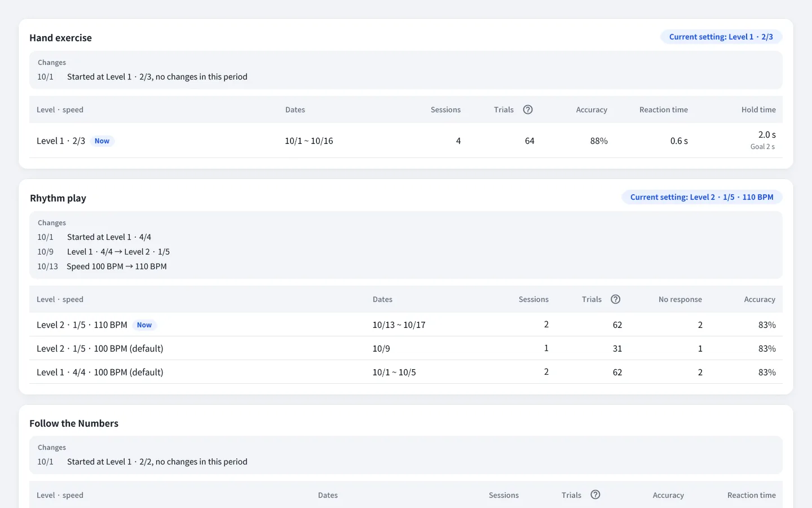Click 'Dates' header in Follow the Numbers table
812x508 pixels.
click(328, 495)
